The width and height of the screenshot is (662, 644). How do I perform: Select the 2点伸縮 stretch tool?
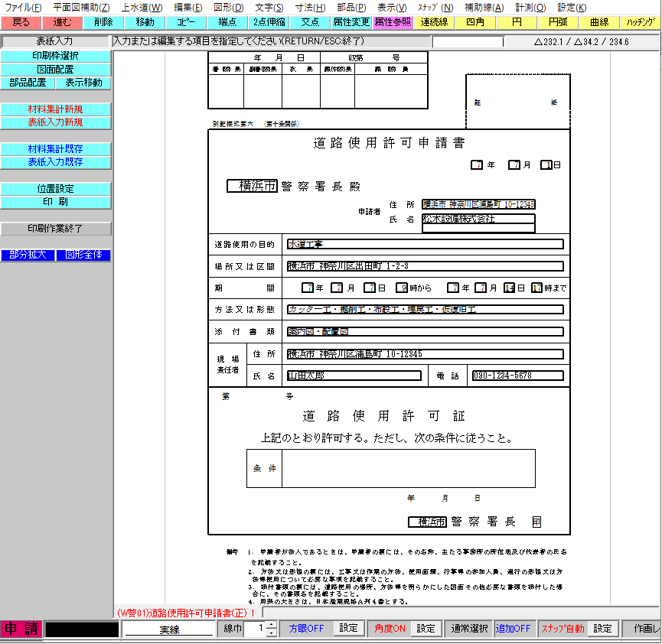pos(269,22)
